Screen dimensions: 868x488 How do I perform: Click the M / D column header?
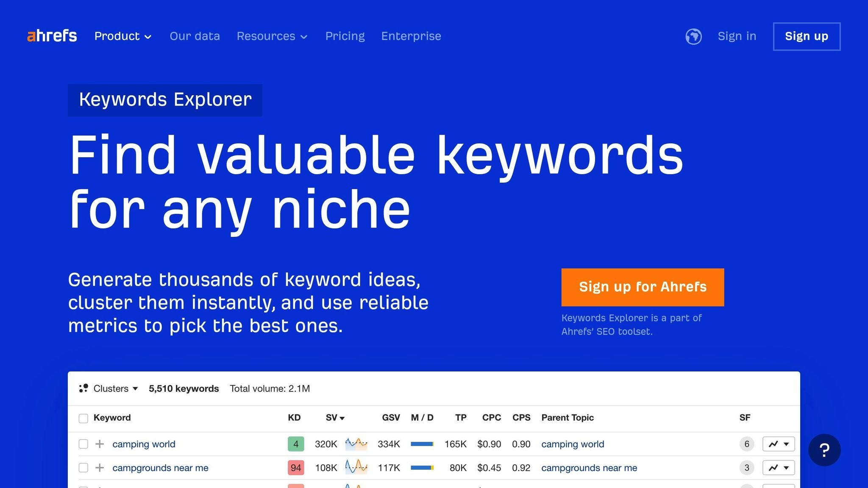[x=422, y=418]
